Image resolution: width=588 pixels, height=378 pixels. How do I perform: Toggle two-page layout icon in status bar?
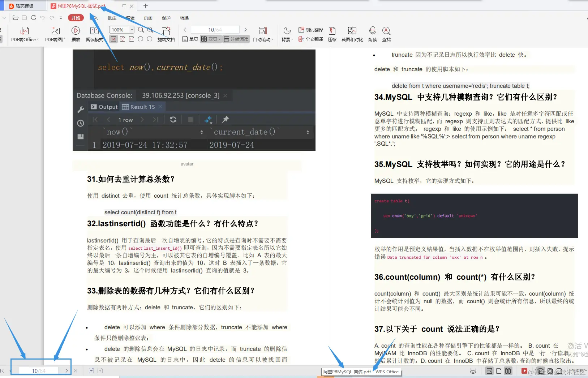coord(508,371)
